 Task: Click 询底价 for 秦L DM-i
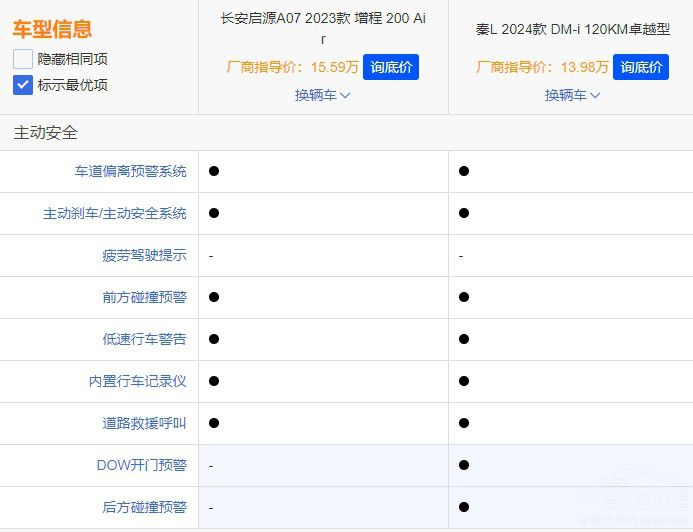[x=641, y=67]
